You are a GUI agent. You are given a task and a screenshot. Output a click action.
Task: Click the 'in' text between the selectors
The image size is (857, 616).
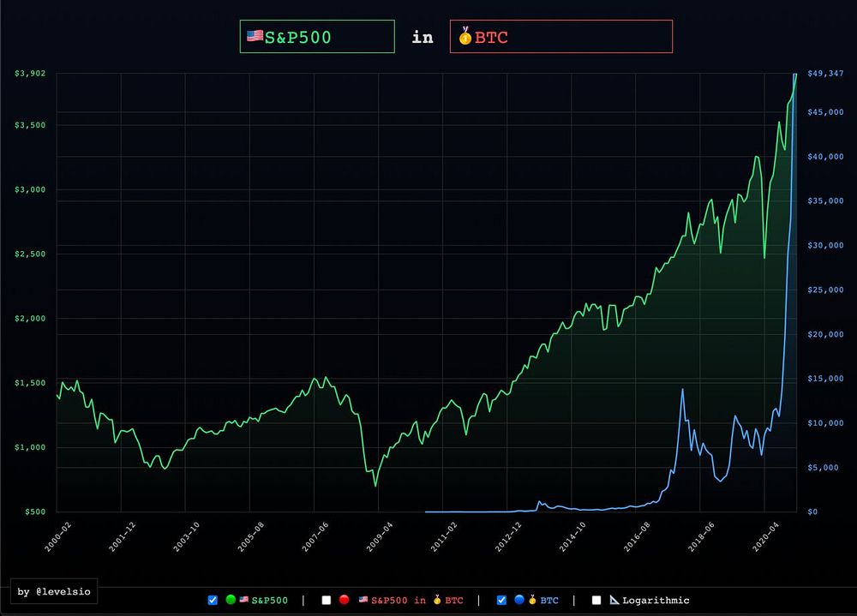point(423,37)
